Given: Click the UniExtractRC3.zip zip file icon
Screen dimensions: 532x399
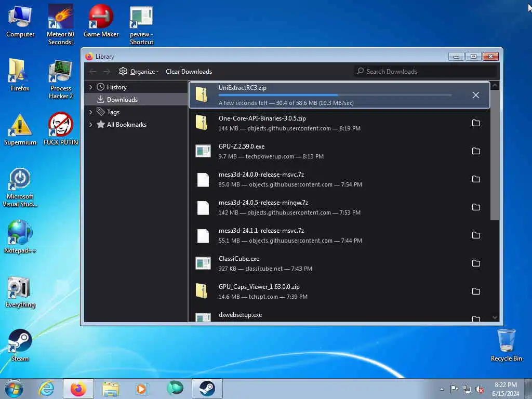Looking at the screenshot, I should point(202,95).
